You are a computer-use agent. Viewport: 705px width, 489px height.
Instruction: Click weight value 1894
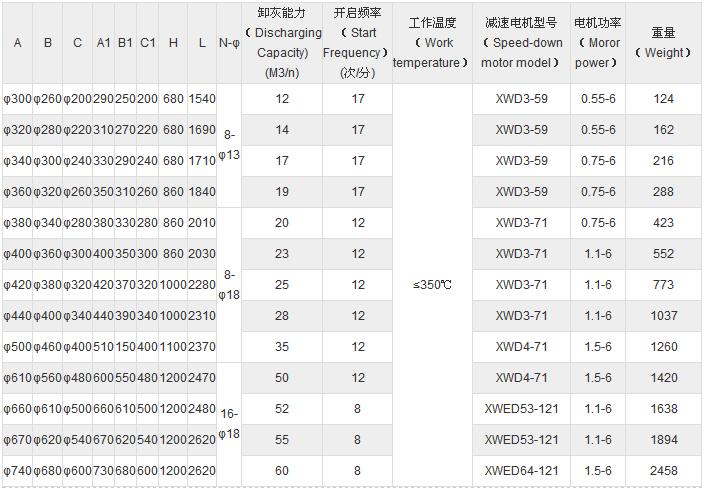664,440
